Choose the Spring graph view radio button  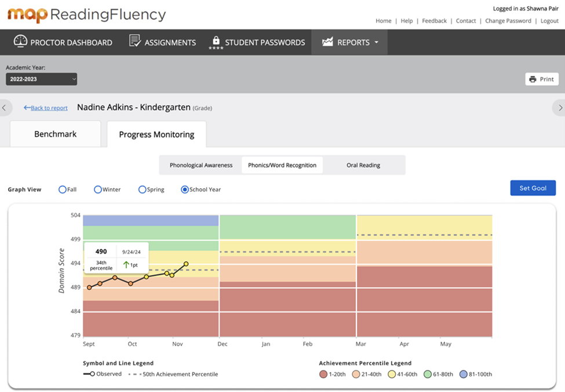tap(142, 189)
